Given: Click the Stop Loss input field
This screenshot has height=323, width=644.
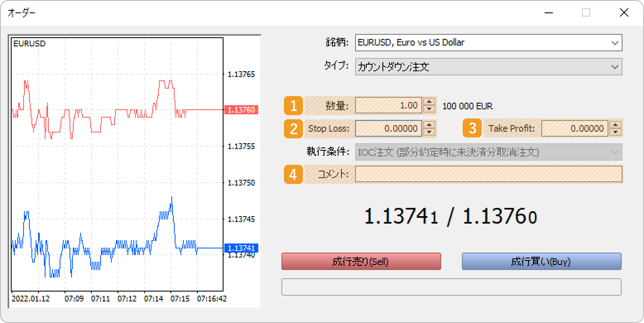Looking at the screenshot, I should [x=388, y=128].
